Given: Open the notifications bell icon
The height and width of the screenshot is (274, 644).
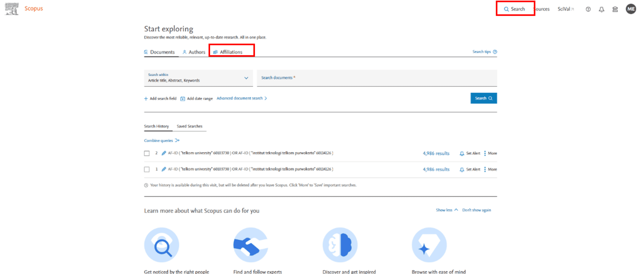Looking at the screenshot, I should (x=601, y=9).
